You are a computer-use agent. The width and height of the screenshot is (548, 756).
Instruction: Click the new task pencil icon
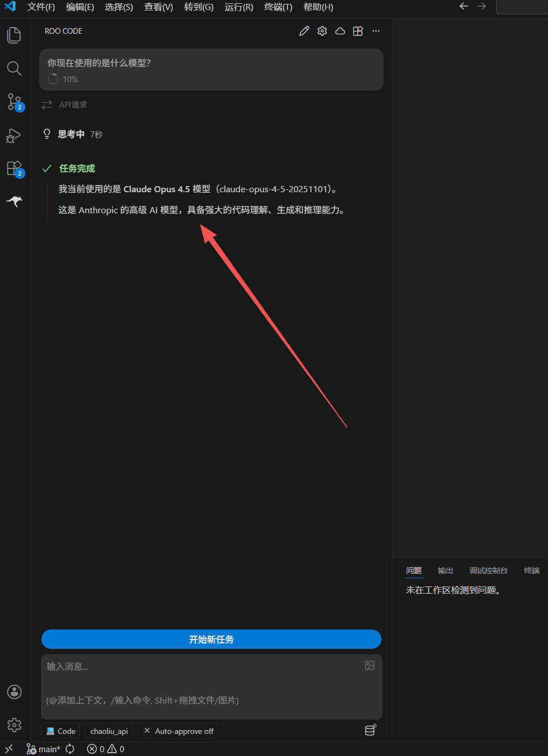point(304,31)
